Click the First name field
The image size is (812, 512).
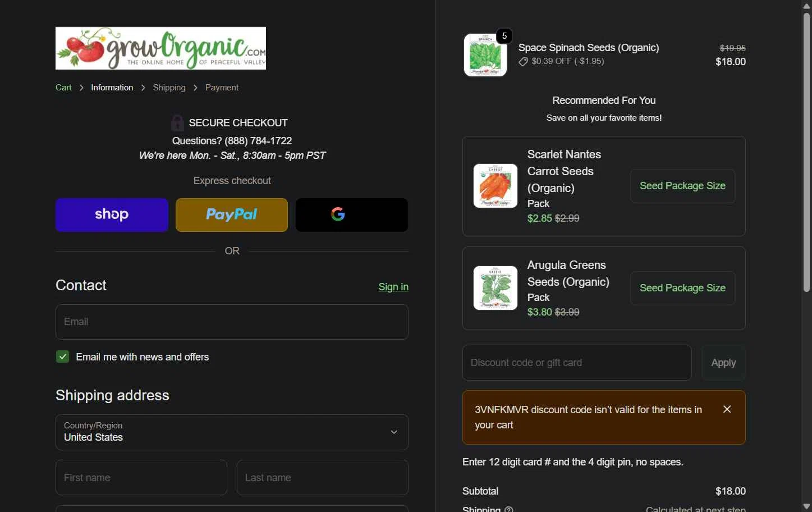141,478
